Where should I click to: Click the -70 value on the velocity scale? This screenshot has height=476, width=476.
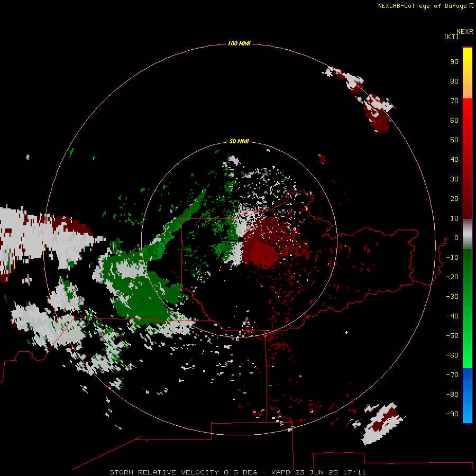point(452,375)
